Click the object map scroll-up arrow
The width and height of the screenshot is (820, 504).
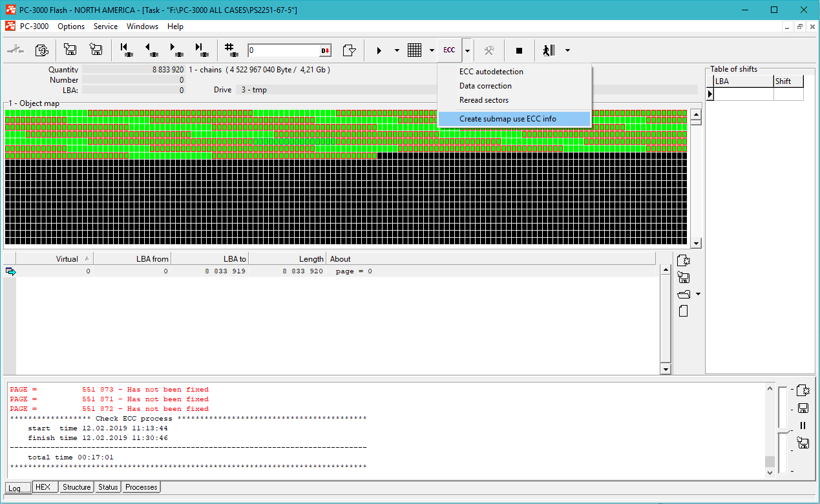tap(696, 116)
